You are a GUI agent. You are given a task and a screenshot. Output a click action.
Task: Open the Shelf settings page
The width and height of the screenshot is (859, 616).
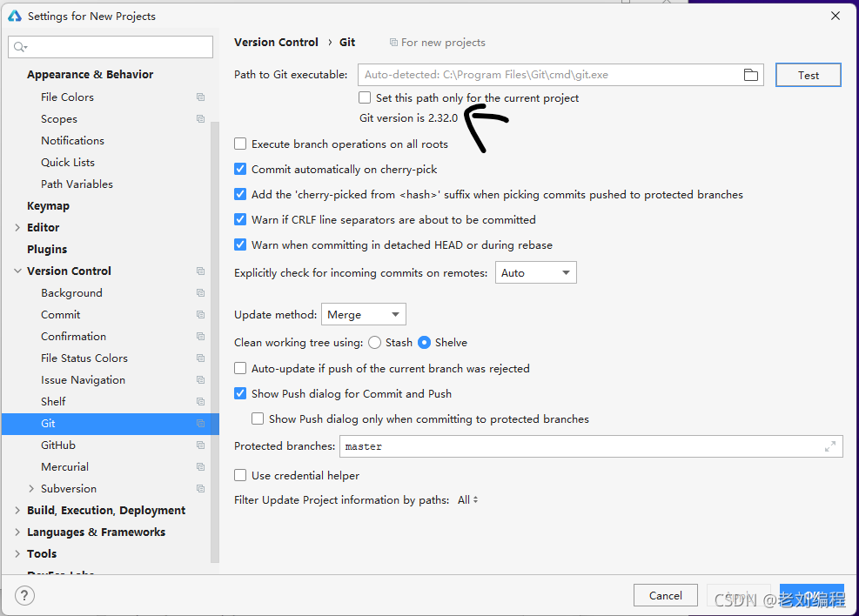(53, 401)
